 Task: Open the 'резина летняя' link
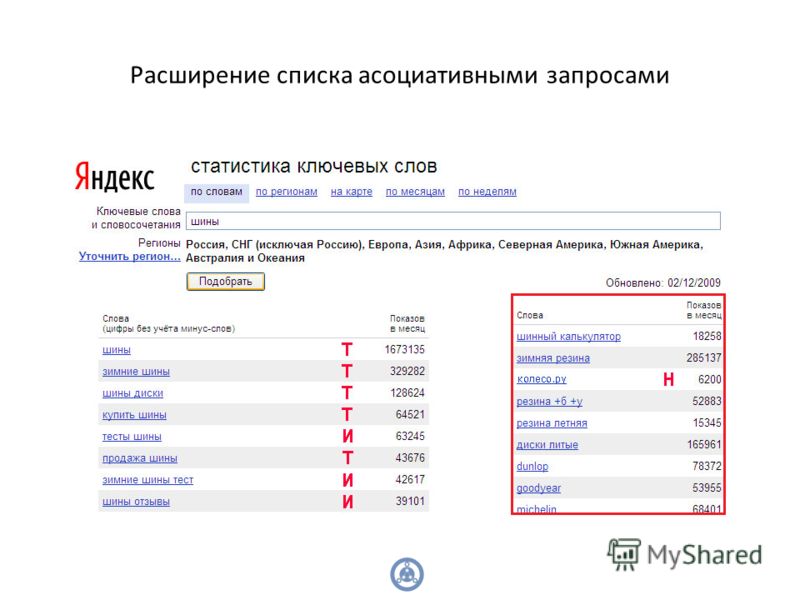552,423
